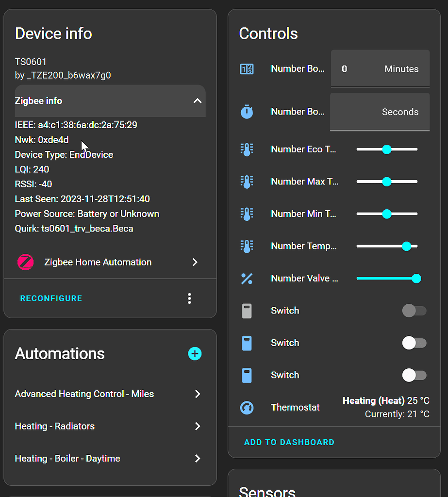Collapse the Zigbee info section
Image resolution: width=448 pixels, height=497 pixels.
click(110, 101)
